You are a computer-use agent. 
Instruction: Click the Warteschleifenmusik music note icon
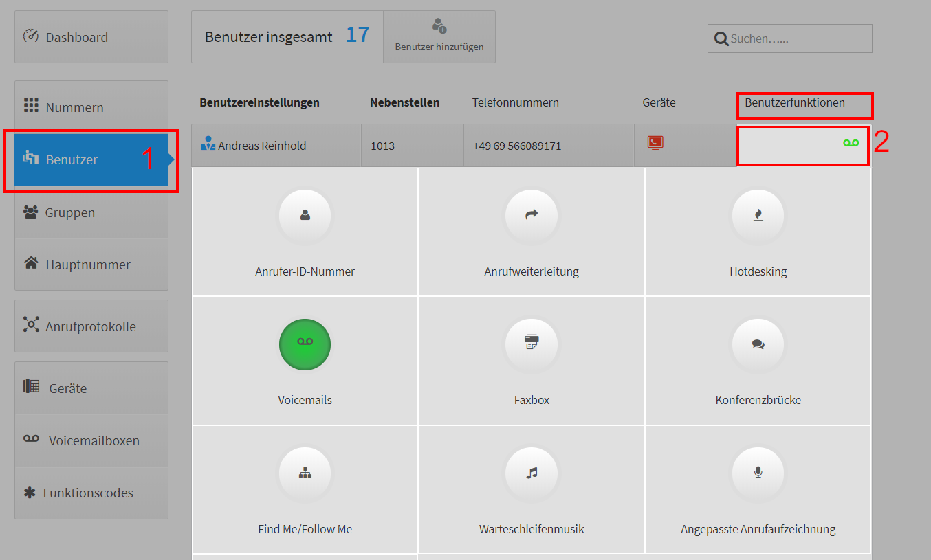tap(532, 473)
